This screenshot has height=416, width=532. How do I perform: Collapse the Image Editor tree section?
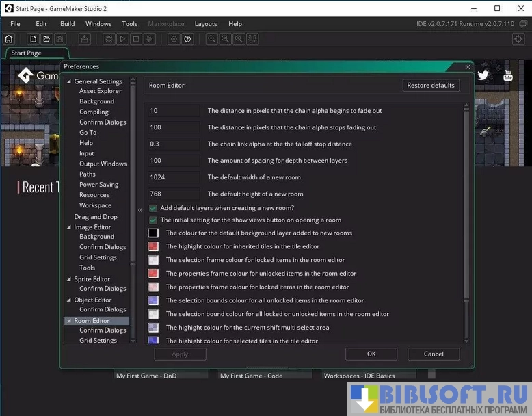[69, 227]
